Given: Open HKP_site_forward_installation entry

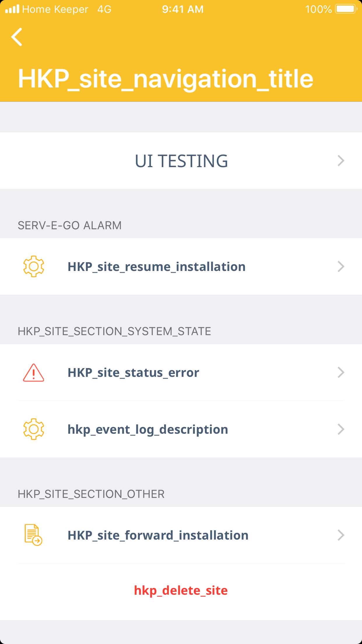Looking at the screenshot, I should pos(158,535).
